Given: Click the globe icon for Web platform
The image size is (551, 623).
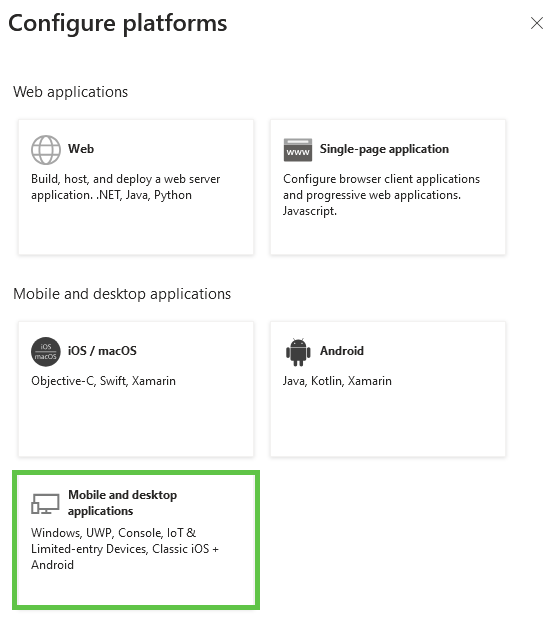Looking at the screenshot, I should pos(46,150).
